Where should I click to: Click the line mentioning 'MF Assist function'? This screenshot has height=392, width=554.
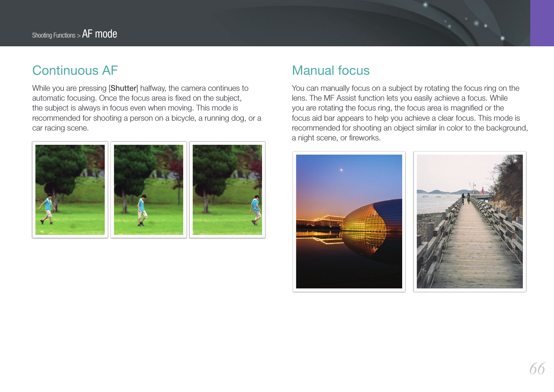(400, 98)
